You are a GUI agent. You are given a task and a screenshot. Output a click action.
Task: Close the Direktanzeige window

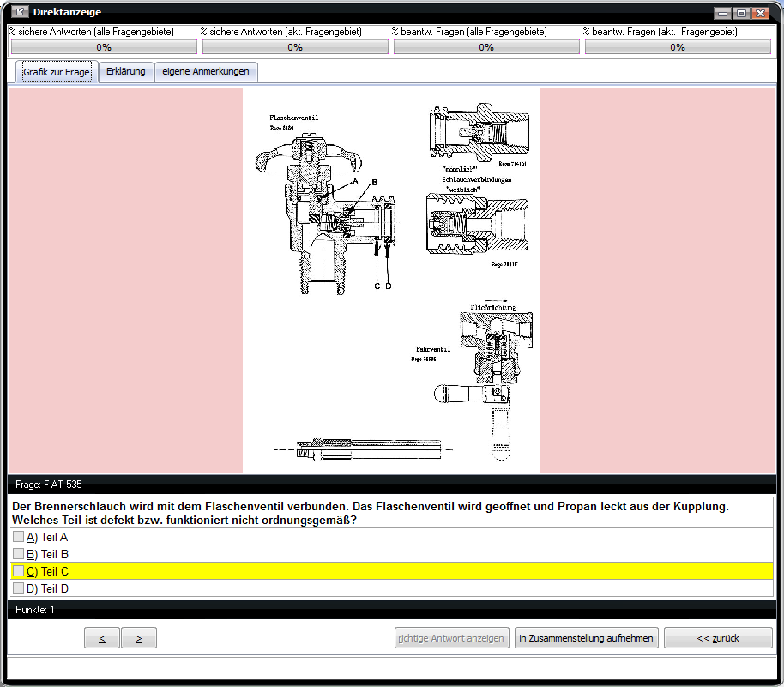(761, 13)
